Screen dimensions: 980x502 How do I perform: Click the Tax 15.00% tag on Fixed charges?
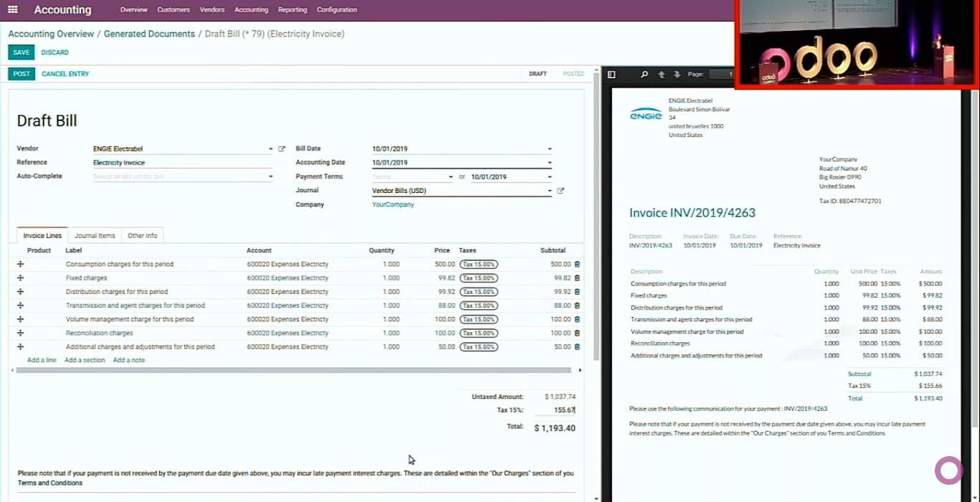point(479,278)
